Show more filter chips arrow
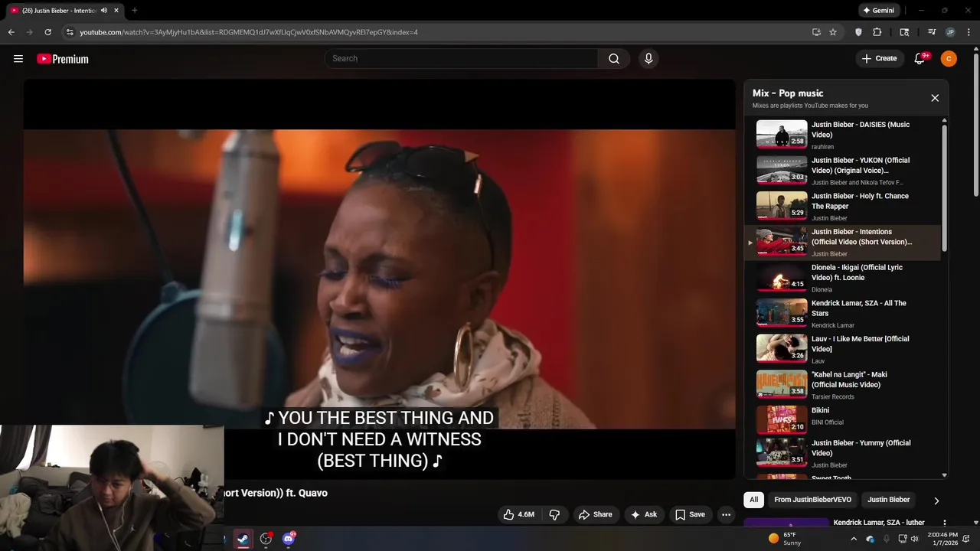Screen dimensions: 980x551 [936, 500]
